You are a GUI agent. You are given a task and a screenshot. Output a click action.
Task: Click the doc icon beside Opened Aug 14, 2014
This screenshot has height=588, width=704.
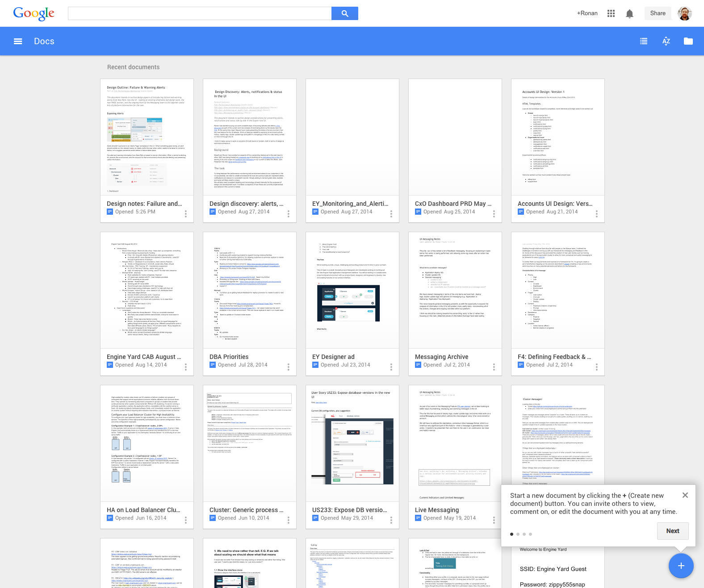click(110, 365)
